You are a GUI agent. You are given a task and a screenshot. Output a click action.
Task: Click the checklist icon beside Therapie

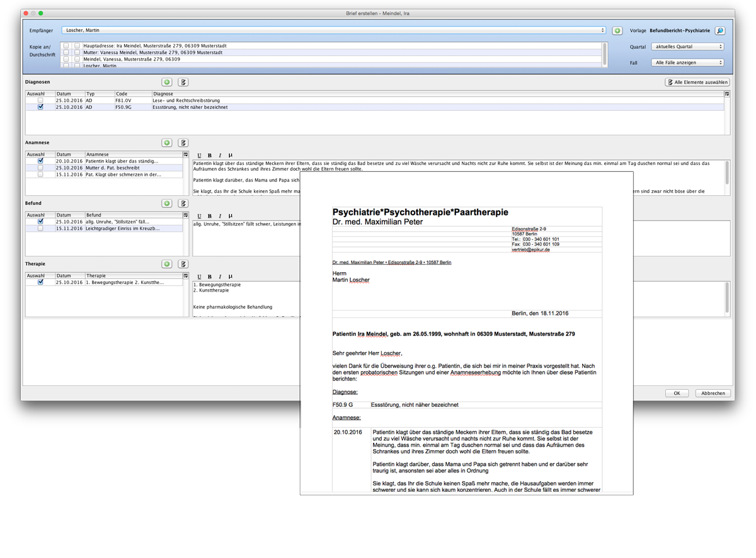(x=183, y=264)
